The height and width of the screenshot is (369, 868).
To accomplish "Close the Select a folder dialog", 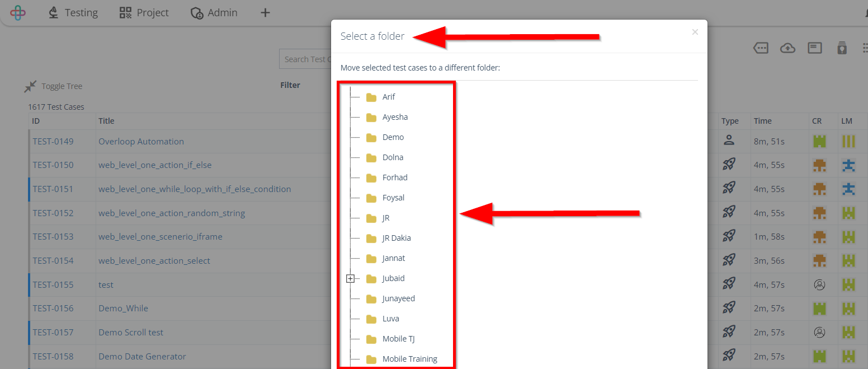I will click(695, 32).
